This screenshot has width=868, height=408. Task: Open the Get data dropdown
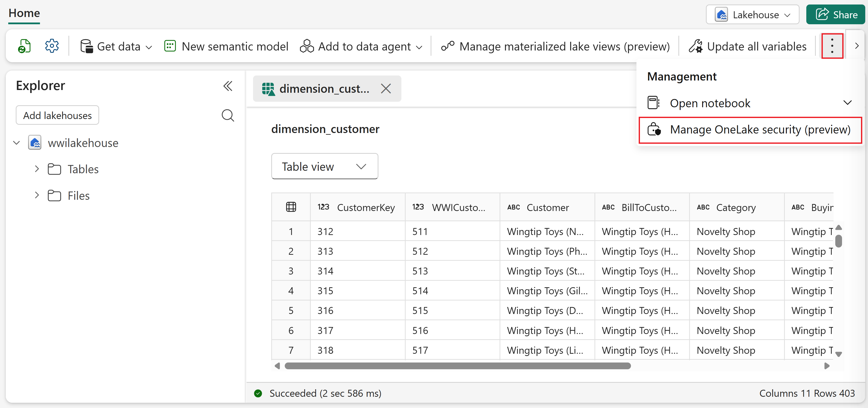116,46
